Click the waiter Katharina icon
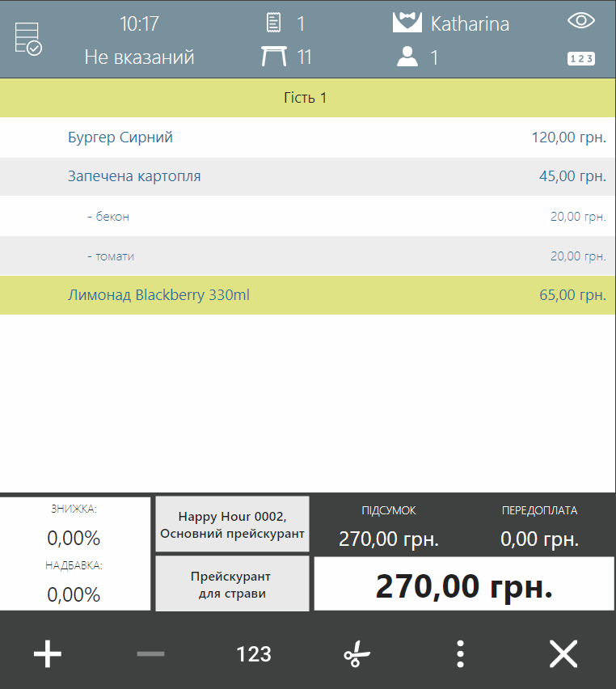Image resolution: width=616 pixels, height=689 pixels. point(407,23)
